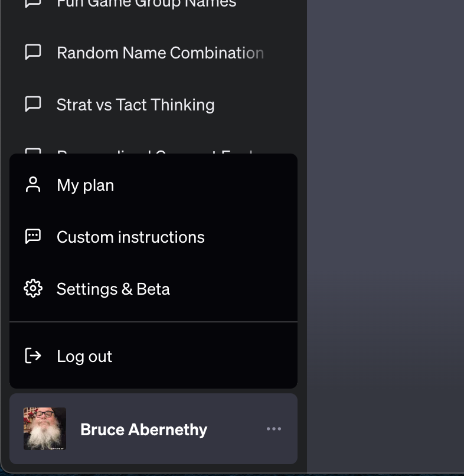Click Bruce Abernethy's profile photo
464x476 pixels.
(45, 429)
